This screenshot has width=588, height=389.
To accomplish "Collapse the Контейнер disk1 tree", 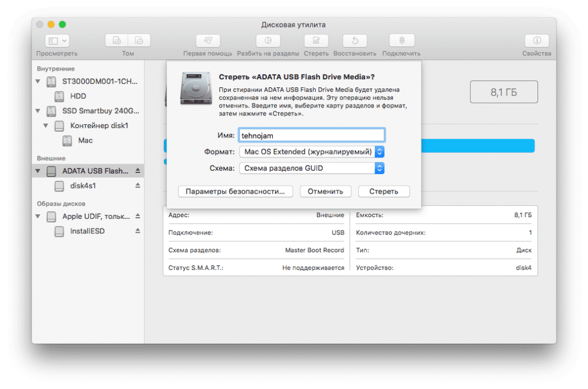I will [46, 126].
